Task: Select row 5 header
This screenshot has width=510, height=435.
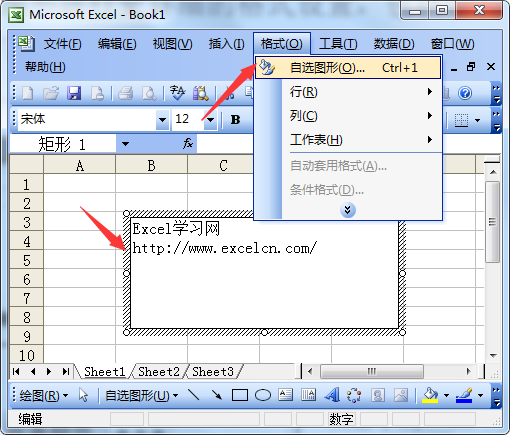Action: point(27,260)
